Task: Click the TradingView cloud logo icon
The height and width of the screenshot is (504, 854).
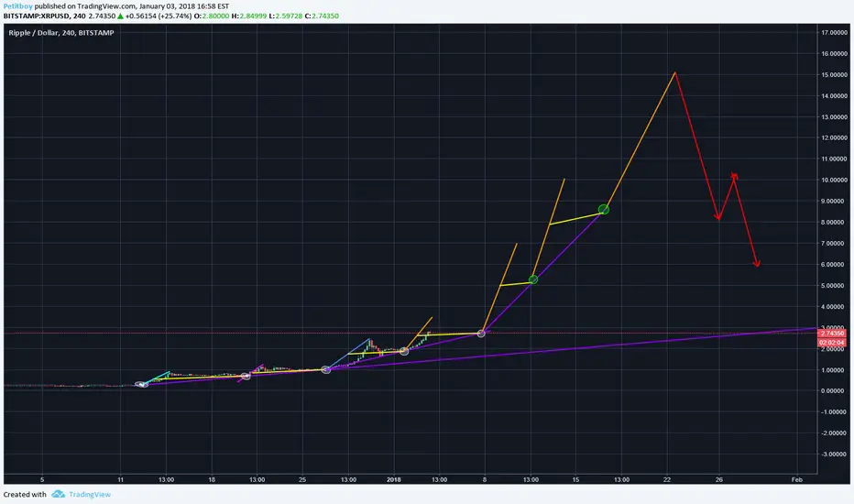Action: click(x=59, y=494)
